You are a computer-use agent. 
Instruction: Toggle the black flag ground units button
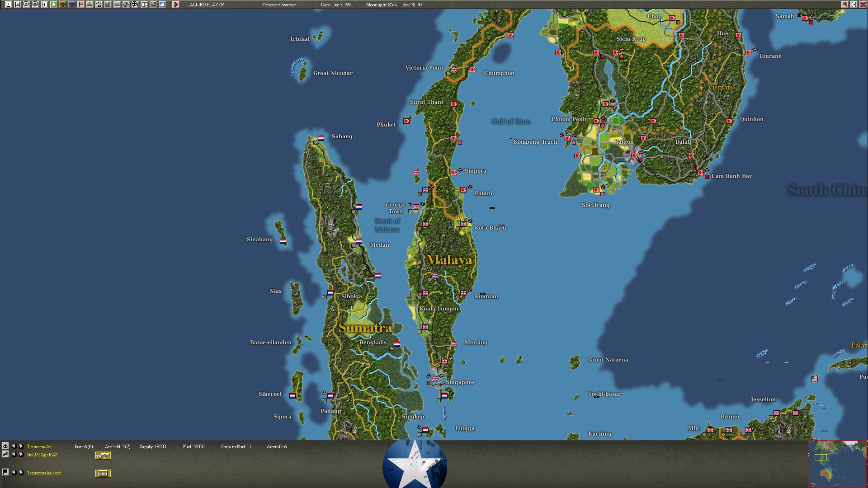coord(5,472)
